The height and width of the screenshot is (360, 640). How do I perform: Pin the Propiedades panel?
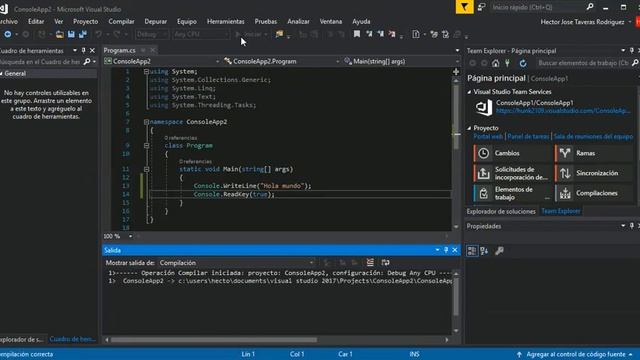pos(631,226)
